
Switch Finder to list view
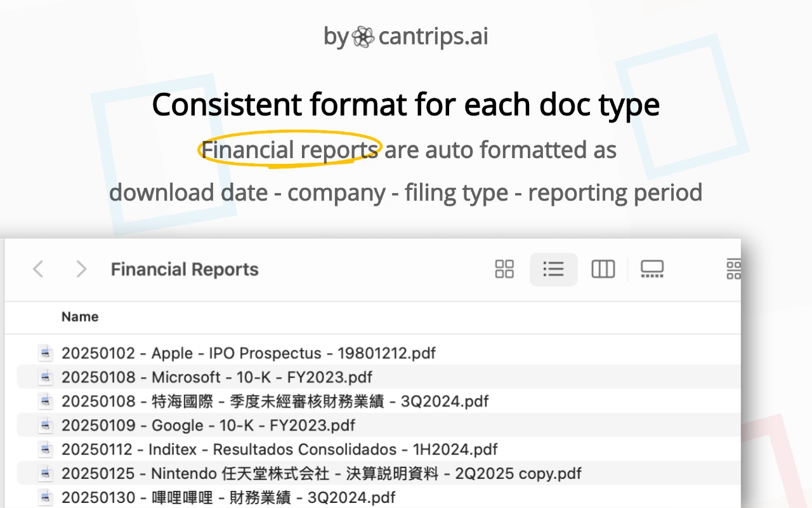pyautogui.click(x=553, y=269)
